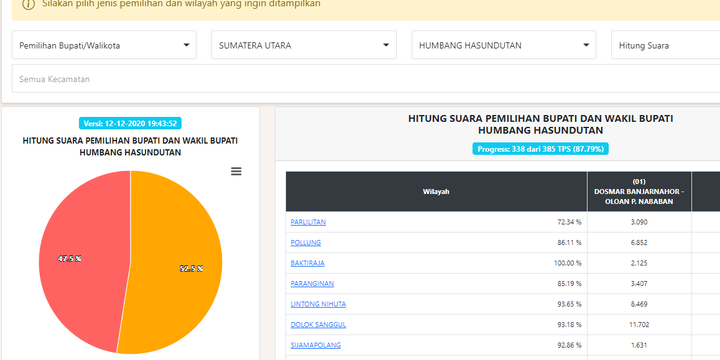Select the 86.11 % value for POLLUNG
This screenshot has height=360, width=720.
click(x=569, y=242)
